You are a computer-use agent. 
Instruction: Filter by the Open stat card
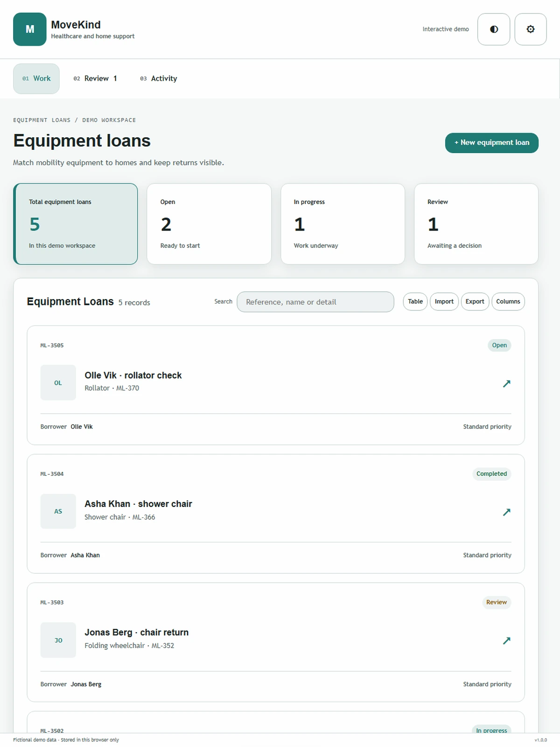(209, 224)
